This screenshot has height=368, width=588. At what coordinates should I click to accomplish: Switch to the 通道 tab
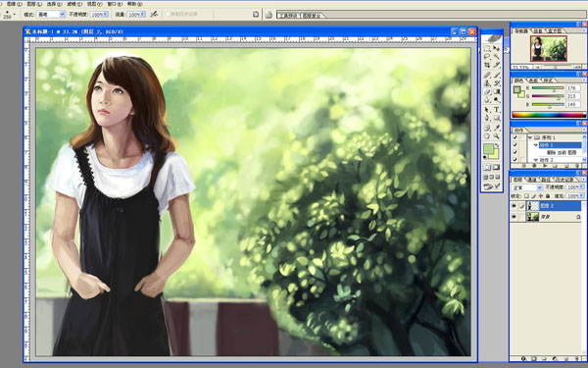coord(532,180)
